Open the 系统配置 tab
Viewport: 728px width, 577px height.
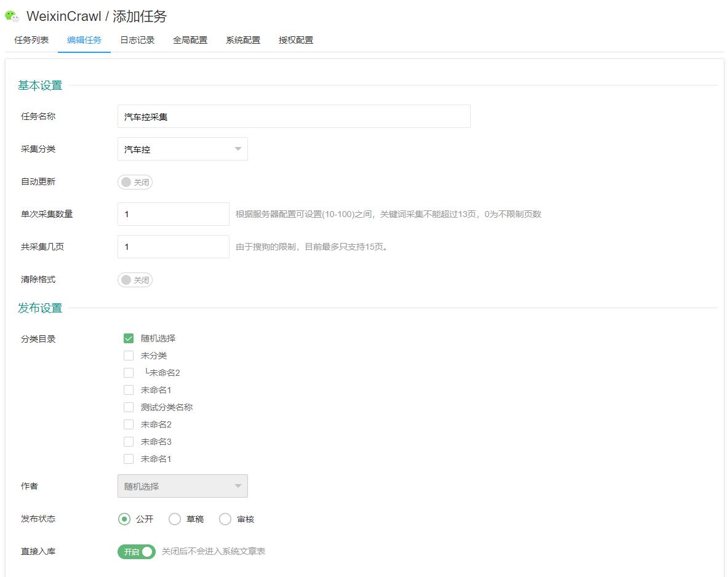(243, 41)
